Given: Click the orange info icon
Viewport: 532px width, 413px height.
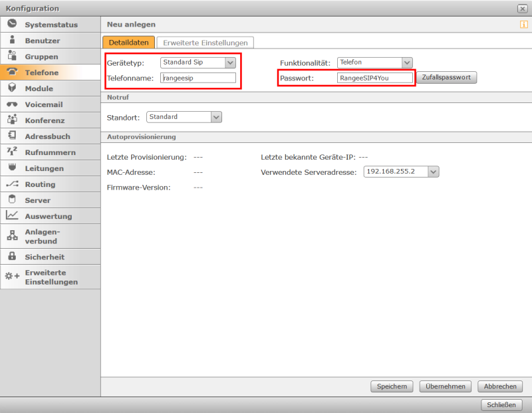Looking at the screenshot, I should coord(523,25).
